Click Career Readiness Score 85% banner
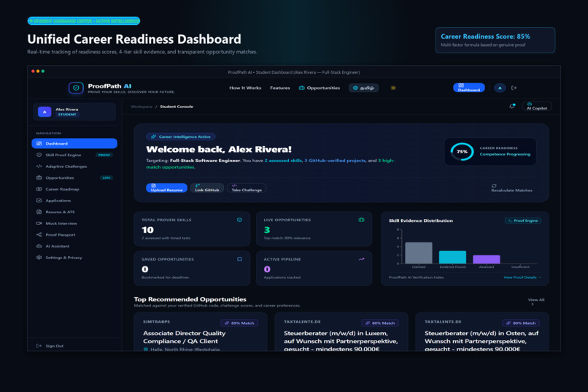The image size is (588, 392). point(495,40)
